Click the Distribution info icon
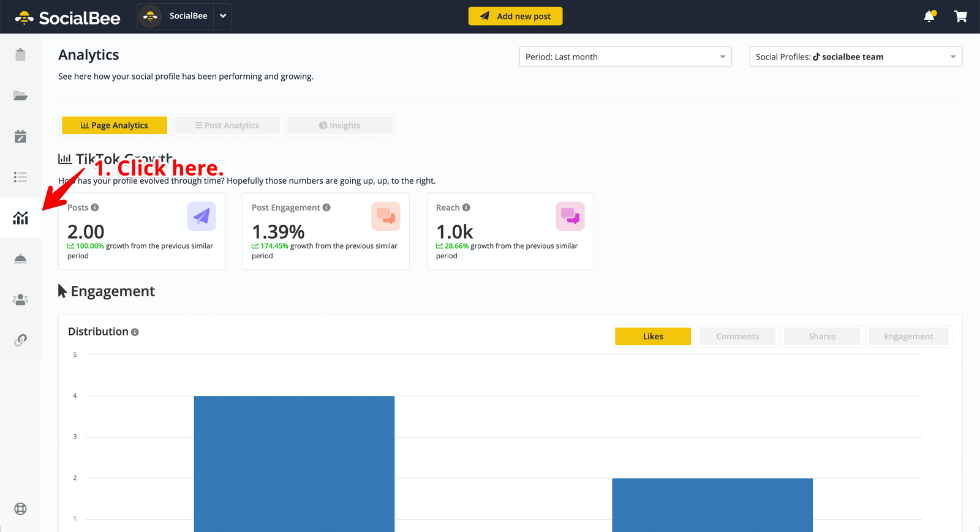980x532 pixels. (x=135, y=332)
